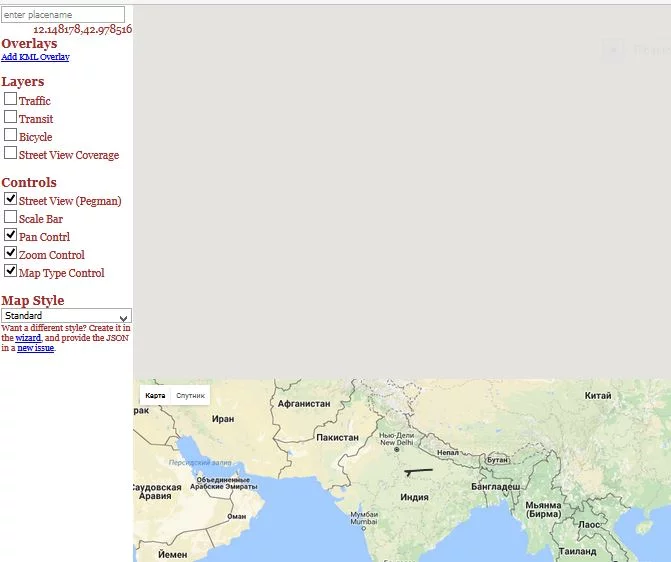671x562 pixels.
Task: Click the Китай country label
Action: click(598, 395)
